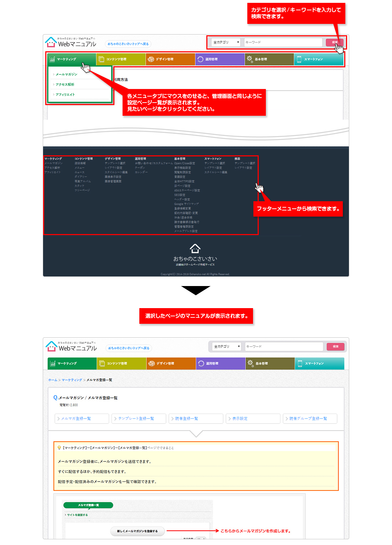Click footer link SEO設定
Screen dimensions: 392x545
(180, 195)
